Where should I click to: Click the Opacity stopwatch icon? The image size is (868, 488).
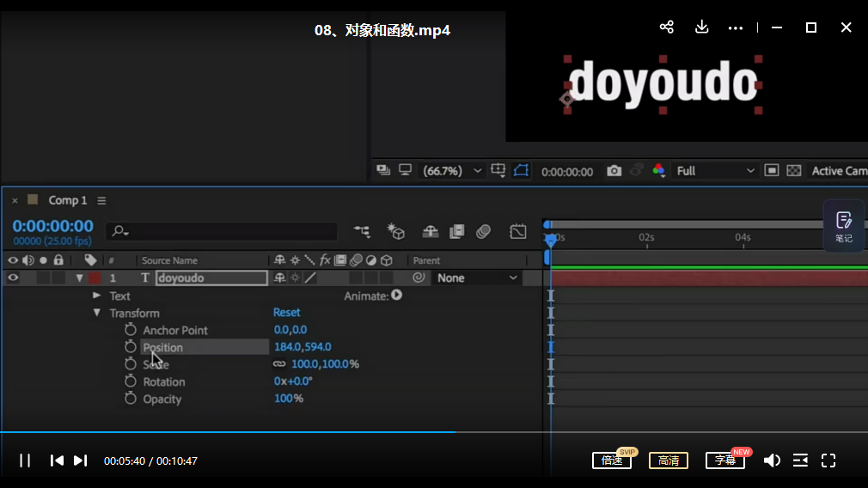[x=130, y=399]
